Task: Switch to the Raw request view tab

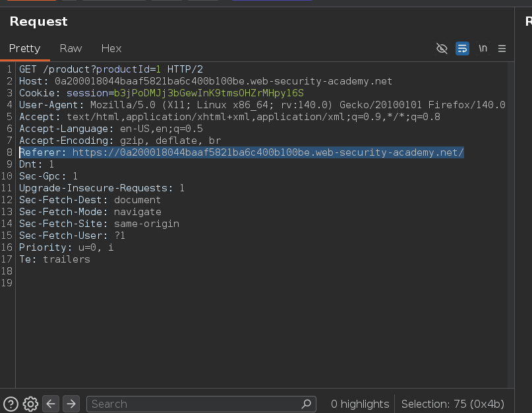Action: pos(71,49)
